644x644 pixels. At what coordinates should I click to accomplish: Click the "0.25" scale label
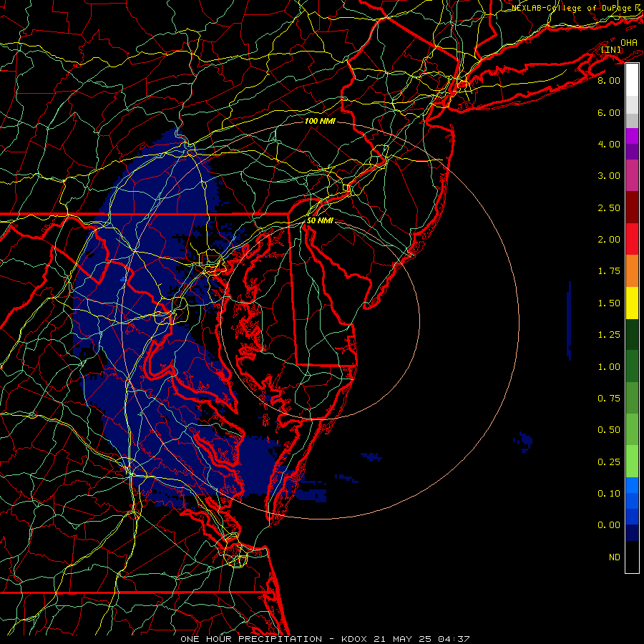(x=609, y=462)
